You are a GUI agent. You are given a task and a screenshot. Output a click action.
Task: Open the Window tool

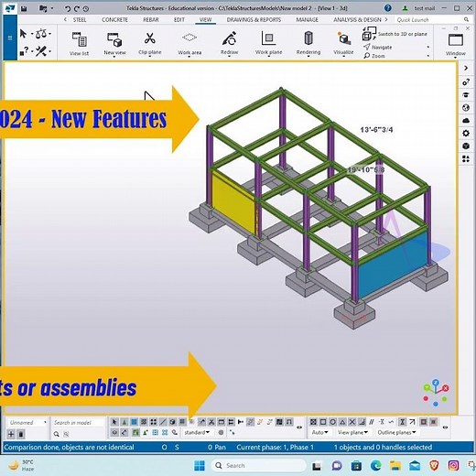pyautogui.click(x=456, y=44)
